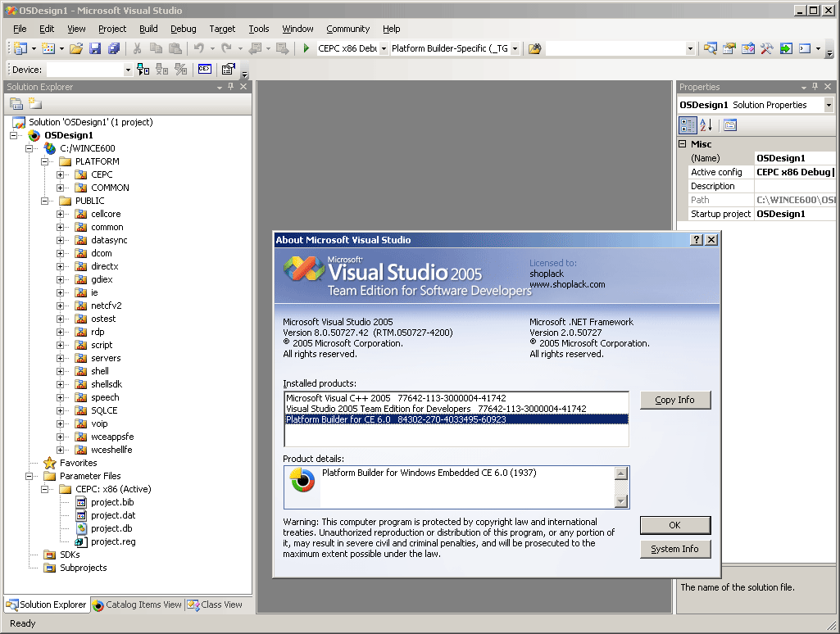Expand the wceshellfe folder node
Image resolution: width=840 pixels, height=634 pixels.
pyautogui.click(x=60, y=450)
